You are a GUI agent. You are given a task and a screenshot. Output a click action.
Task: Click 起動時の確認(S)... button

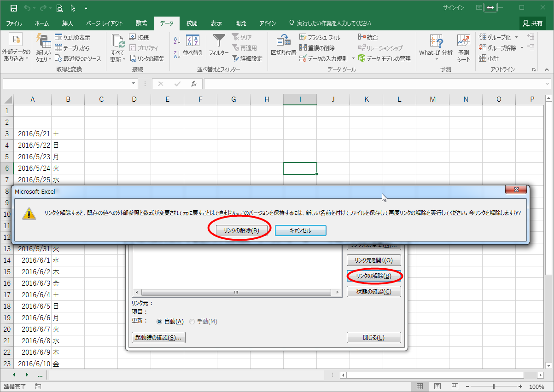pyautogui.click(x=158, y=338)
